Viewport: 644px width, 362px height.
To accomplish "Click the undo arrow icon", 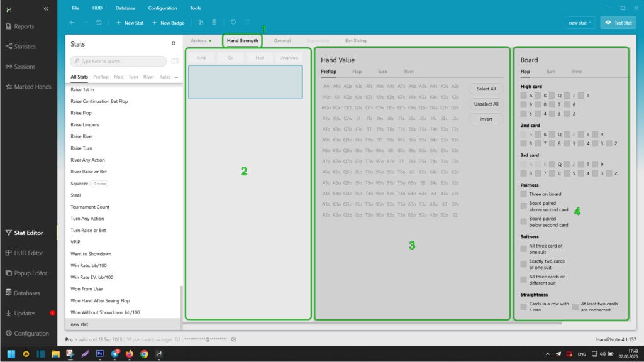I will (233, 23).
